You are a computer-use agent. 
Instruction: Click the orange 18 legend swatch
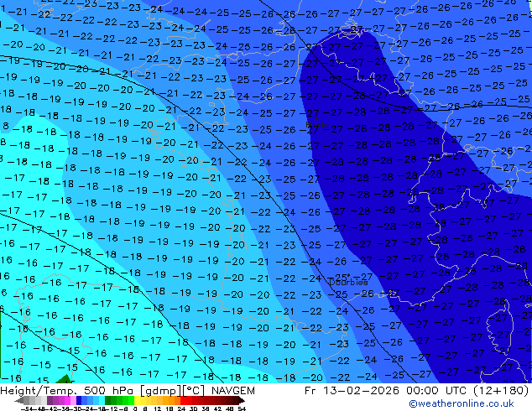tap(172, 400)
